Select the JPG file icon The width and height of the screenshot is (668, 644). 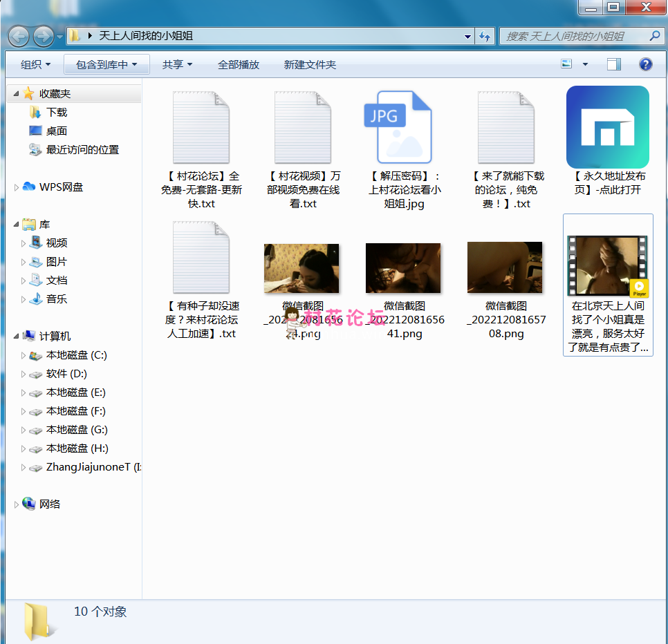(x=398, y=127)
